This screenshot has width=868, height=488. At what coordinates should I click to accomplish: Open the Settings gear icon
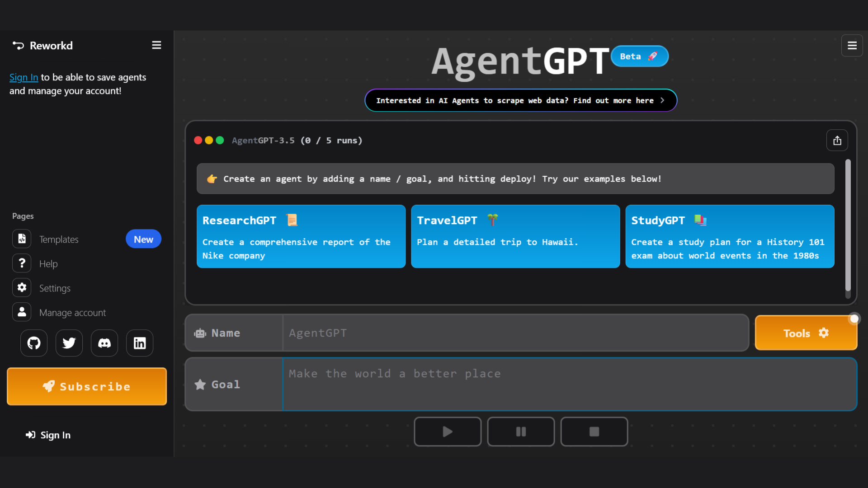click(22, 288)
